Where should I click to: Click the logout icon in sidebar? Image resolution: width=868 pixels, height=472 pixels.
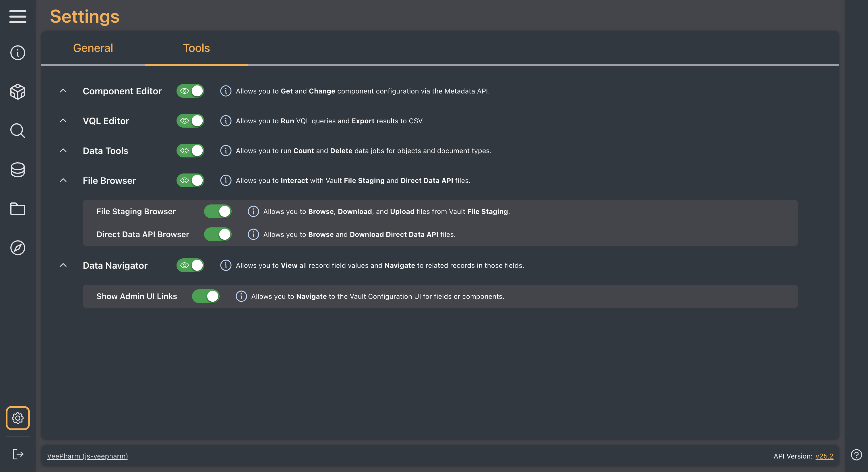pos(18,454)
